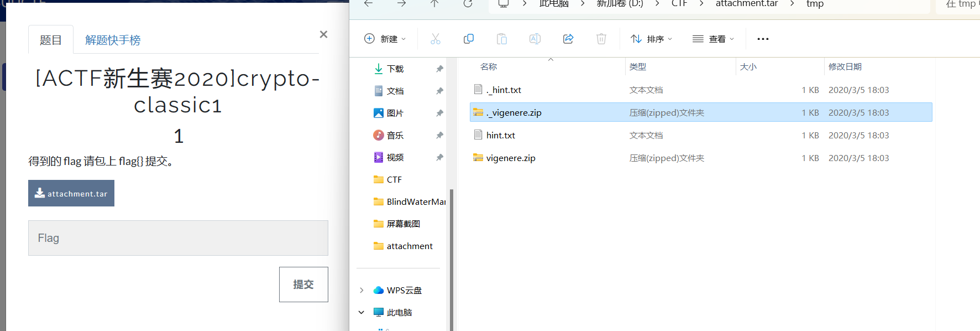Screen dimensions: 980x331
Task: Click 文本文档 type of ._hint.txt
Action: click(x=646, y=90)
